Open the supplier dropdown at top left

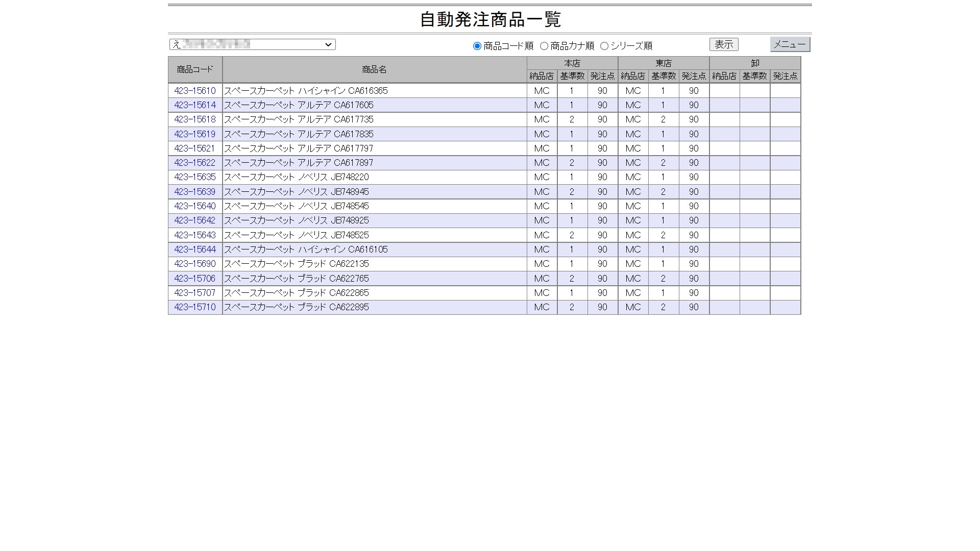(253, 44)
